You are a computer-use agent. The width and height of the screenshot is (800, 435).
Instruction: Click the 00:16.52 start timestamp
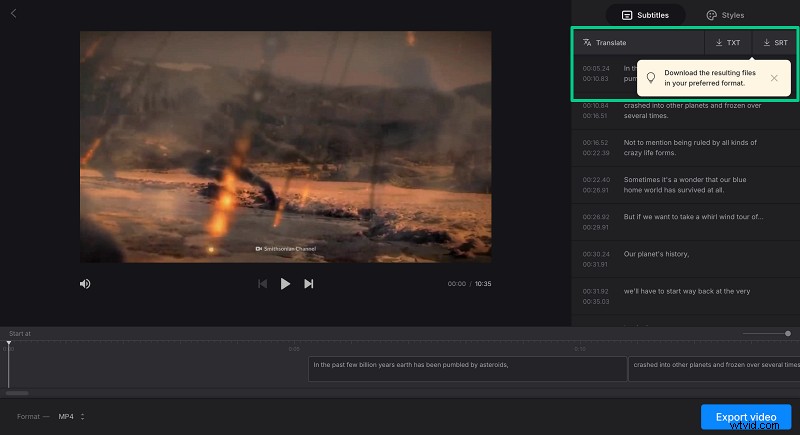point(595,143)
